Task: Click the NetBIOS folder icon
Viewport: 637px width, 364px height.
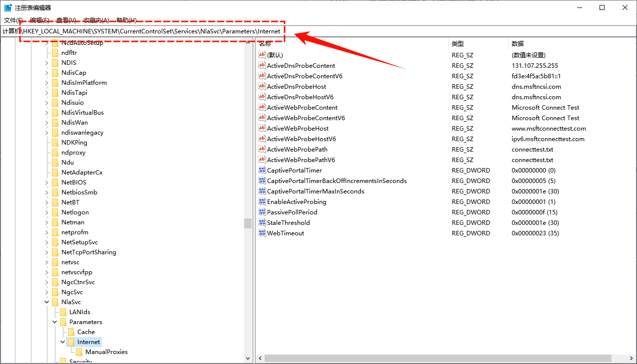Action: coord(55,182)
